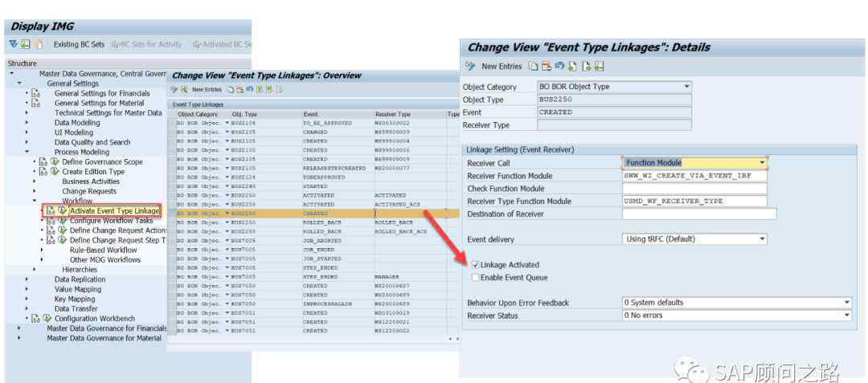
Task: Click the Receiver Function Module input field
Action: [694, 176]
